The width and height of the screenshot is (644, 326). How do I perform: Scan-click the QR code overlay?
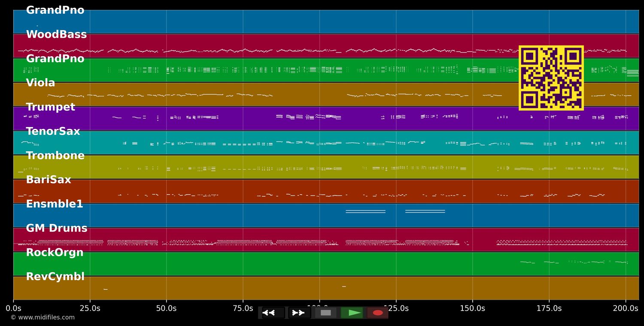[x=551, y=78]
